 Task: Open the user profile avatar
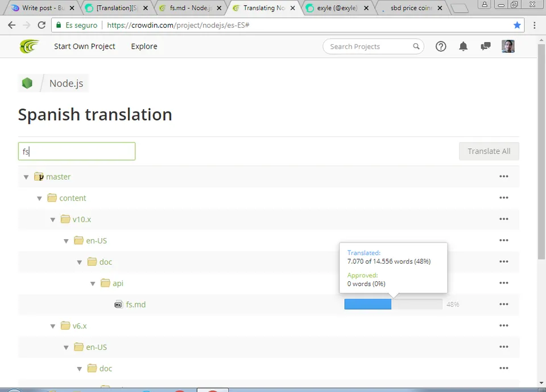[x=508, y=46]
